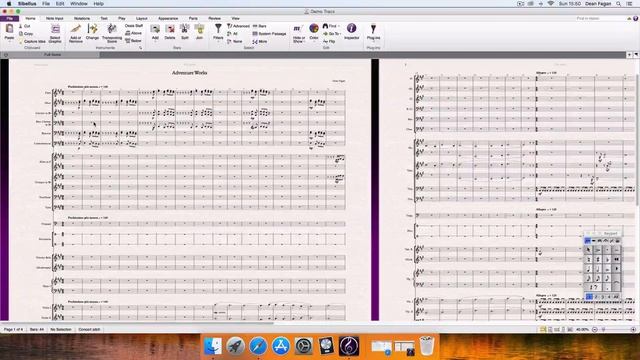Click the Copy button in the ribbon

(x=26, y=33)
